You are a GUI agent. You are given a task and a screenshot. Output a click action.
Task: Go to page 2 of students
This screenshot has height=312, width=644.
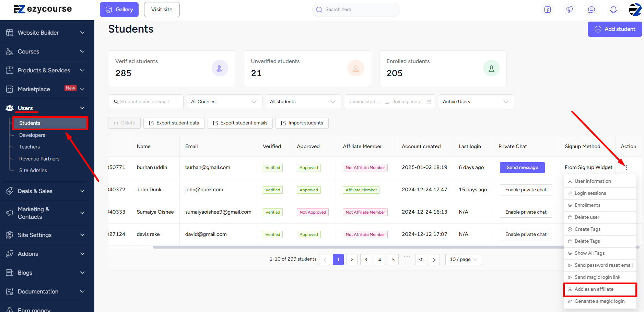[352, 260]
